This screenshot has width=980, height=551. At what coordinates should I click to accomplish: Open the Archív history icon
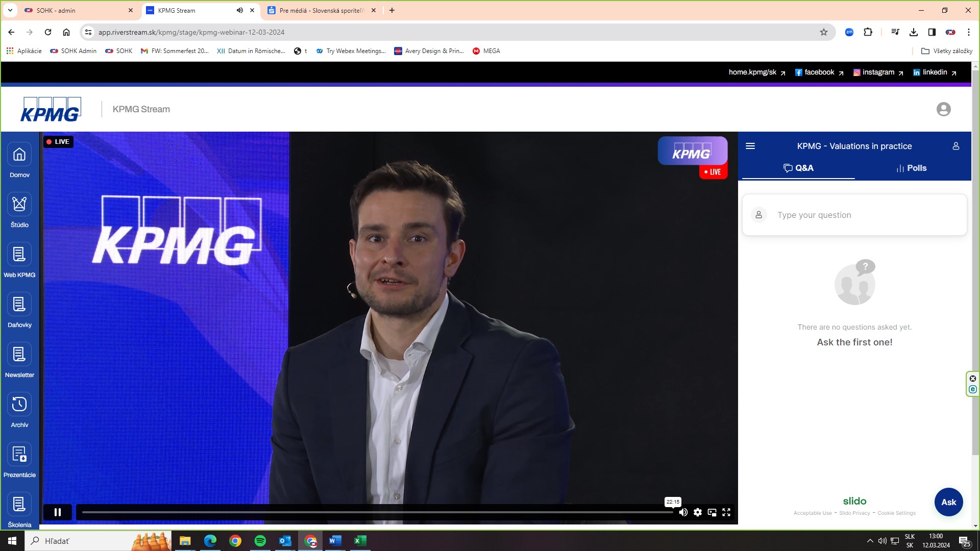(19, 405)
